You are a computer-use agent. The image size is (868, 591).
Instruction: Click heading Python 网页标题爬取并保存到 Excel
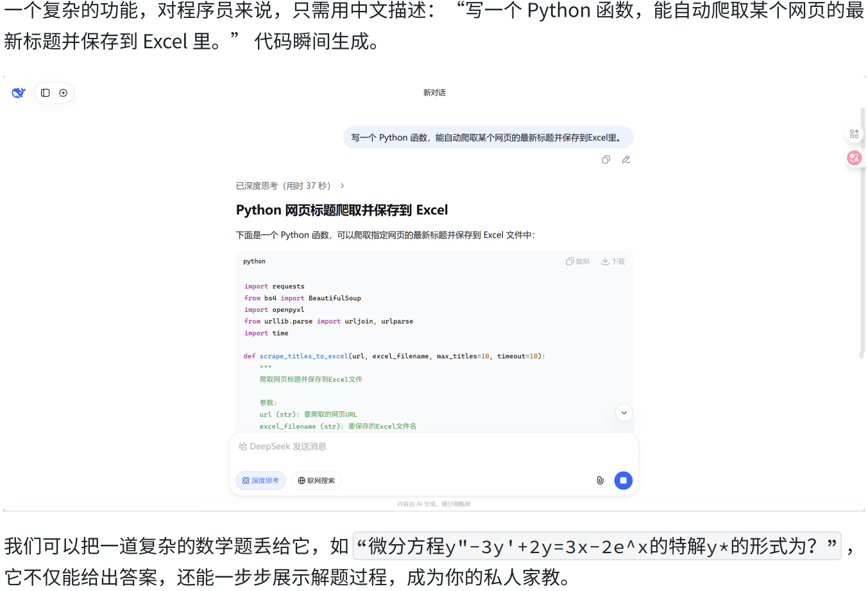pos(342,210)
